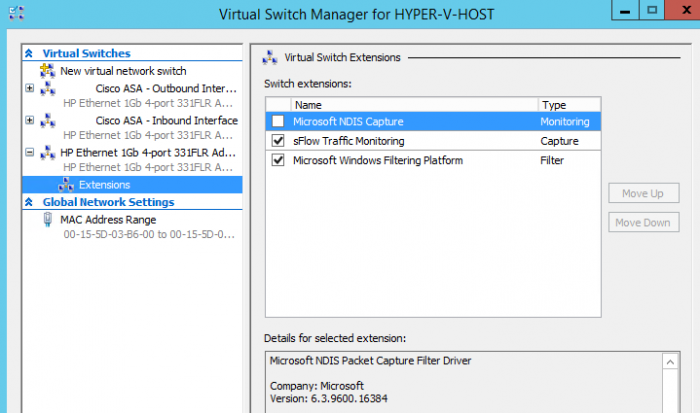Maximize the Virtual Switch Manager window
The width and height of the screenshot is (700, 413).
tap(652, 10)
